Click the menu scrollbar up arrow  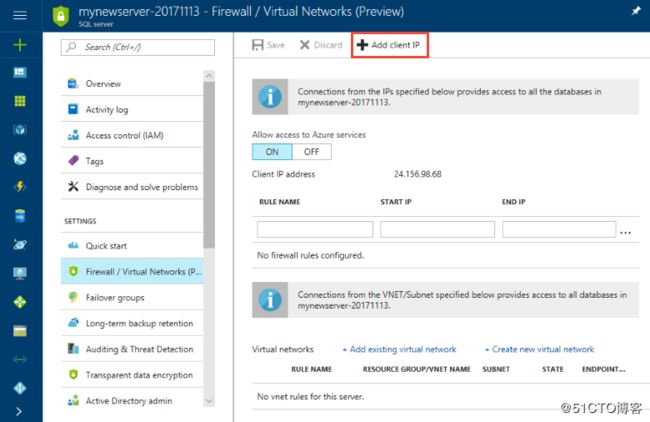(209, 75)
